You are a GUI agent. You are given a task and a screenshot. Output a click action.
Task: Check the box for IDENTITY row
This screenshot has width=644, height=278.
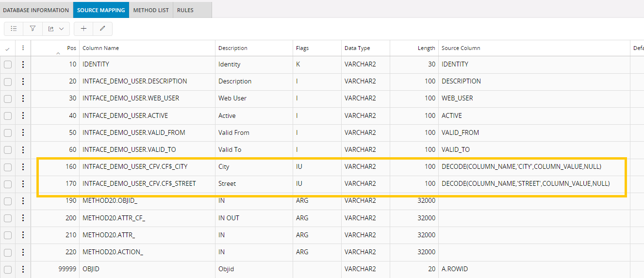8,65
